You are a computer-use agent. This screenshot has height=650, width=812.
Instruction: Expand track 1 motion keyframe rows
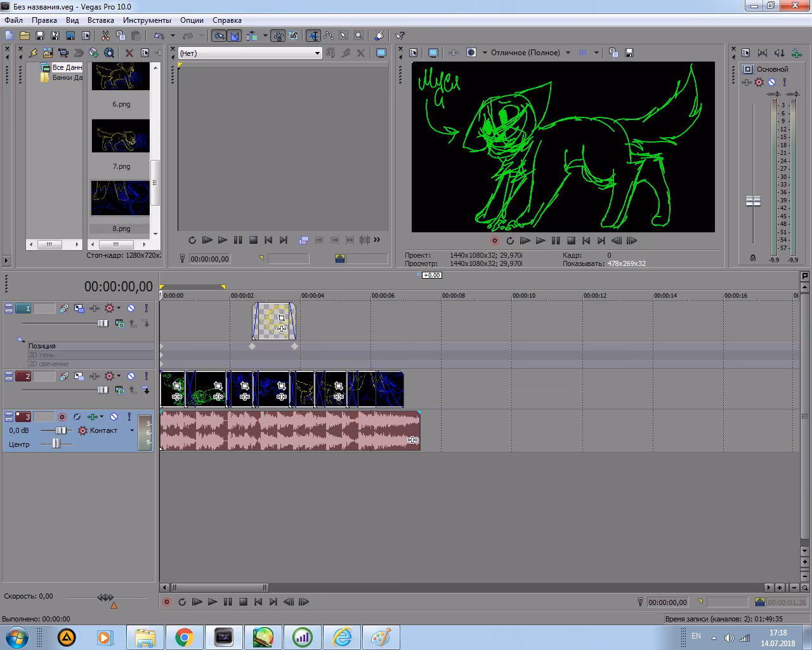pyautogui.click(x=21, y=340)
